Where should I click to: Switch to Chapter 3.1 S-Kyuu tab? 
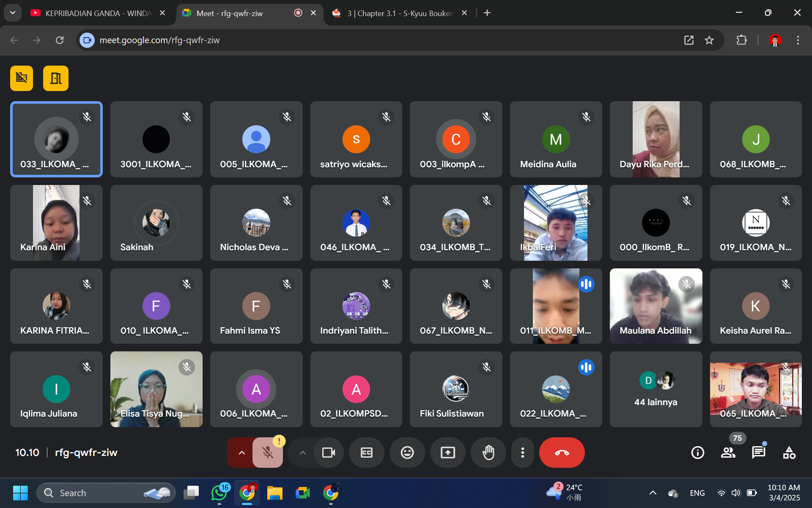point(399,13)
